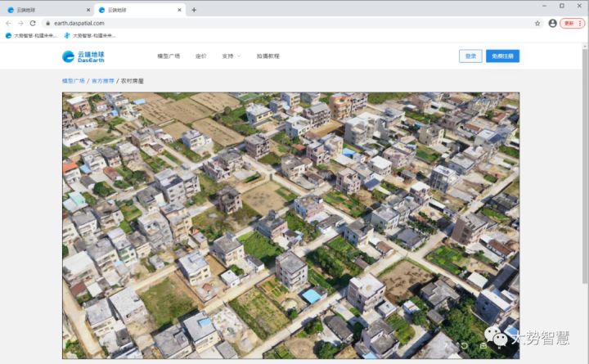Reload the page with the refresh icon
This screenshot has width=589, height=364.
click(x=33, y=23)
